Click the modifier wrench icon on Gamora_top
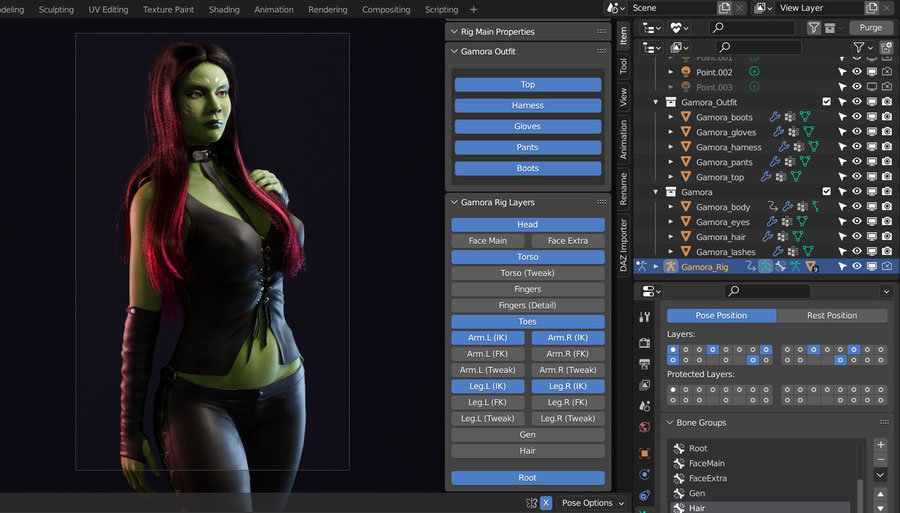 [x=766, y=177]
